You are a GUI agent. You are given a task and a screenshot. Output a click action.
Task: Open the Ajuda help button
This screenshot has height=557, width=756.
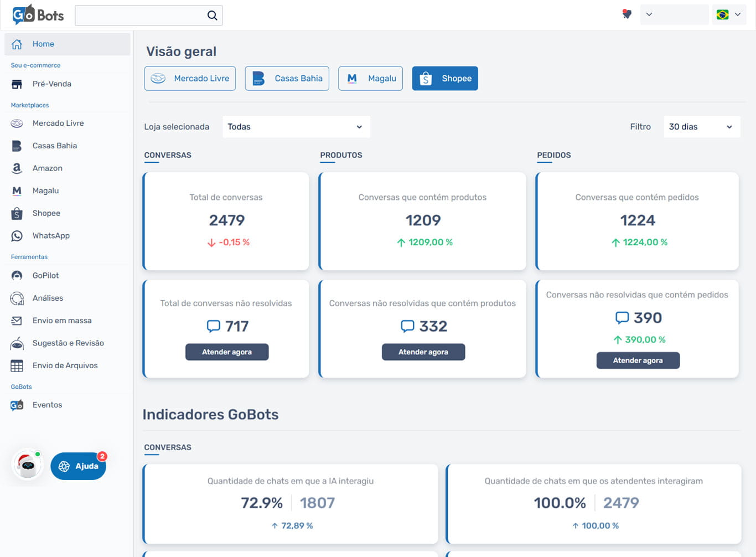78,466
